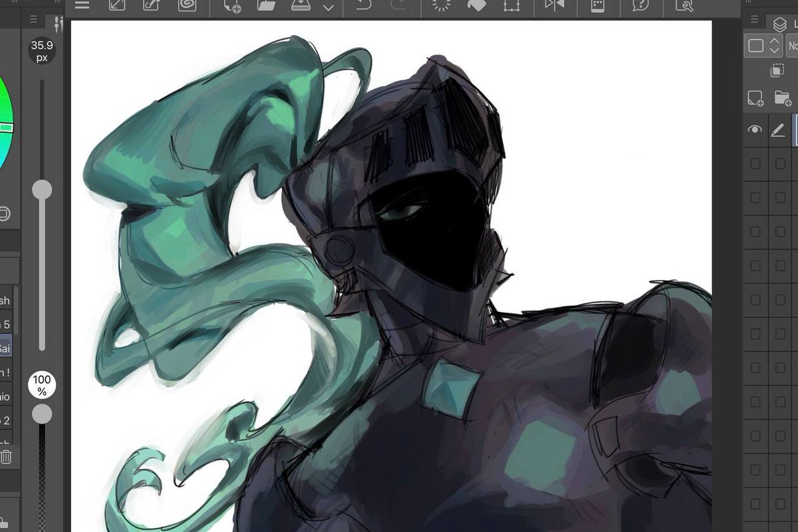Screen dimensions: 798x532
Task: Flip the canvas horizontally
Action: tap(554, 5)
